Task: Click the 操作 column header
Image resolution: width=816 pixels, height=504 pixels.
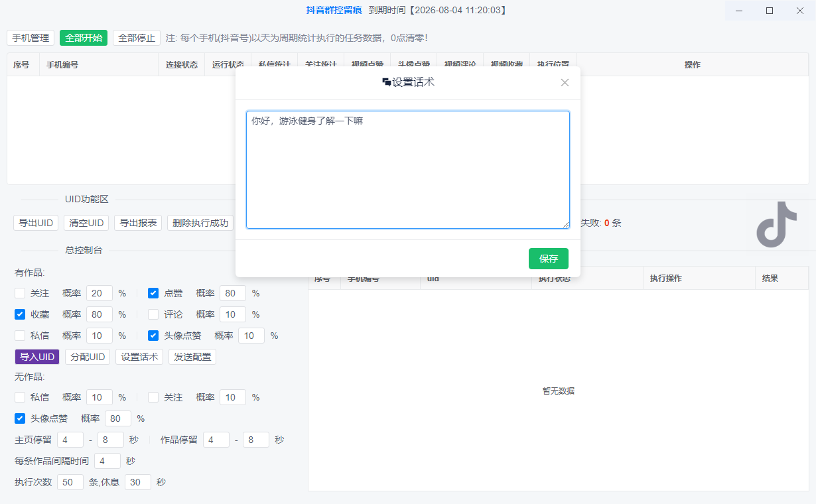Action: [693, 65]
